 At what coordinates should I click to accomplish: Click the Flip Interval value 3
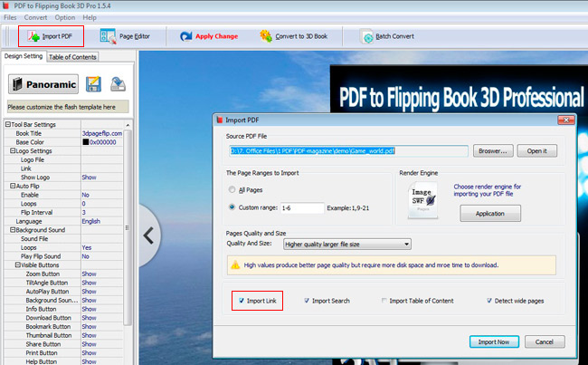(x=83, y=212)
